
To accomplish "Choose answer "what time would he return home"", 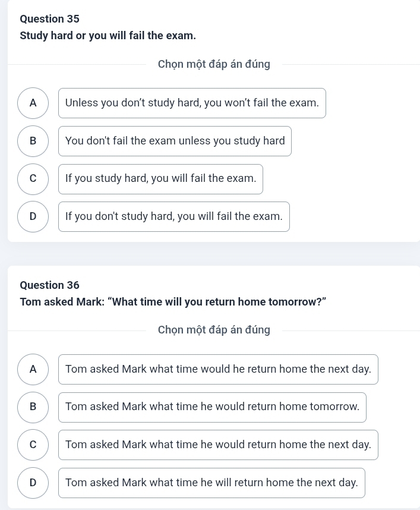I will 218,369.
